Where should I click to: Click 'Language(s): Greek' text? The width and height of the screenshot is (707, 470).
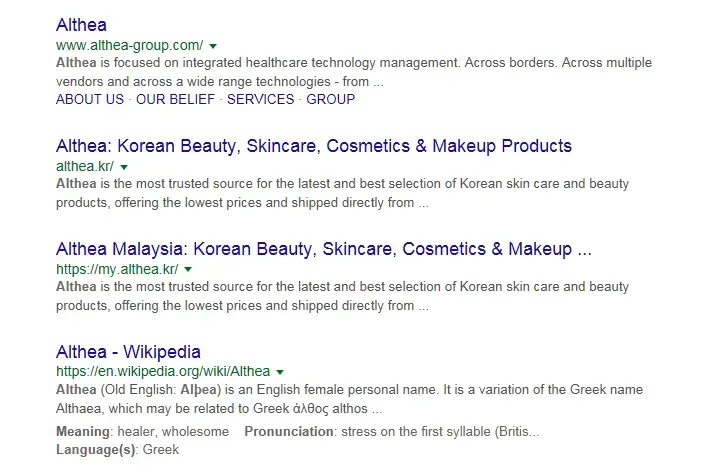coord(117,450)
